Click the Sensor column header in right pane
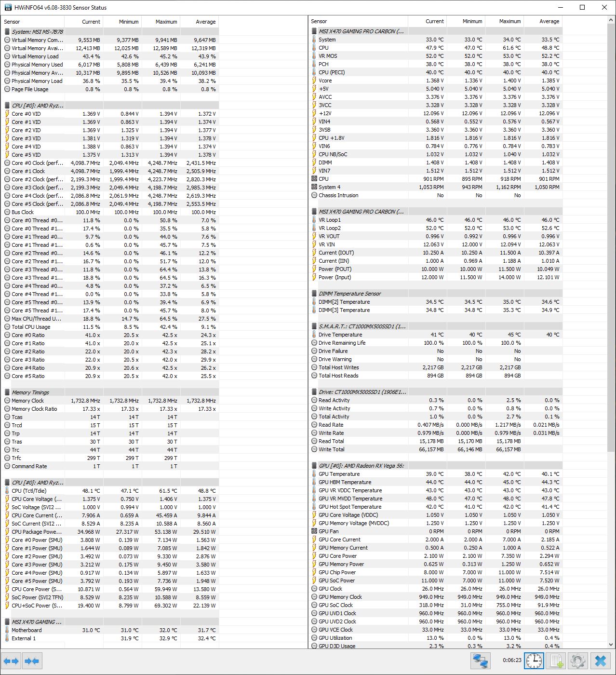The height and width of the screenshot is (675, 616). click(358, 21)
